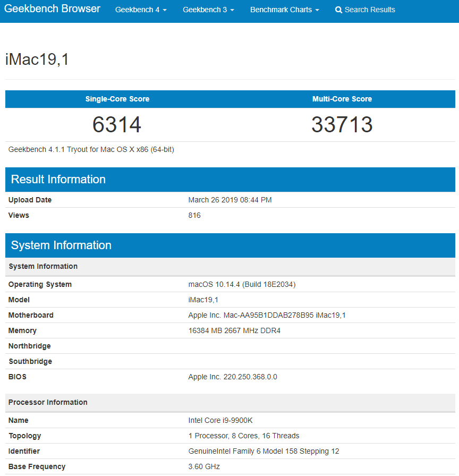
Task: Open the Geekbench Browser home link
Action: coord(52,9)
